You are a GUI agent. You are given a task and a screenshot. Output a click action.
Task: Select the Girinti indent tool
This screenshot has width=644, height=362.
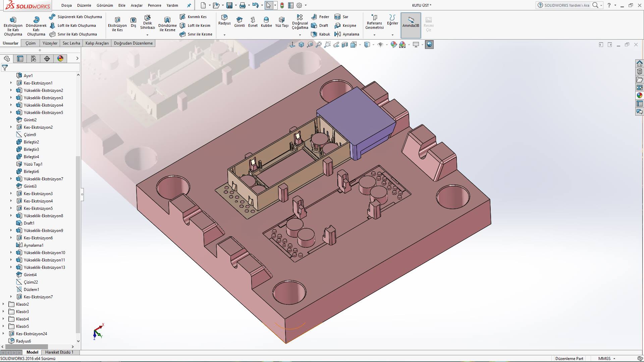239,22
